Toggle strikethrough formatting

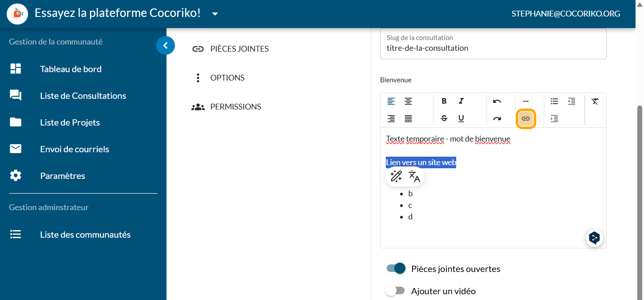(444, 118)
